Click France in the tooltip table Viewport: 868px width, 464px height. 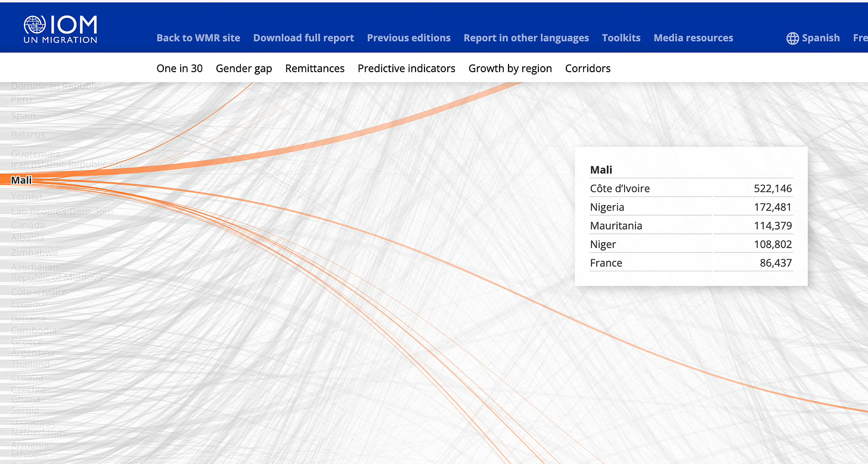coord(606,262)
